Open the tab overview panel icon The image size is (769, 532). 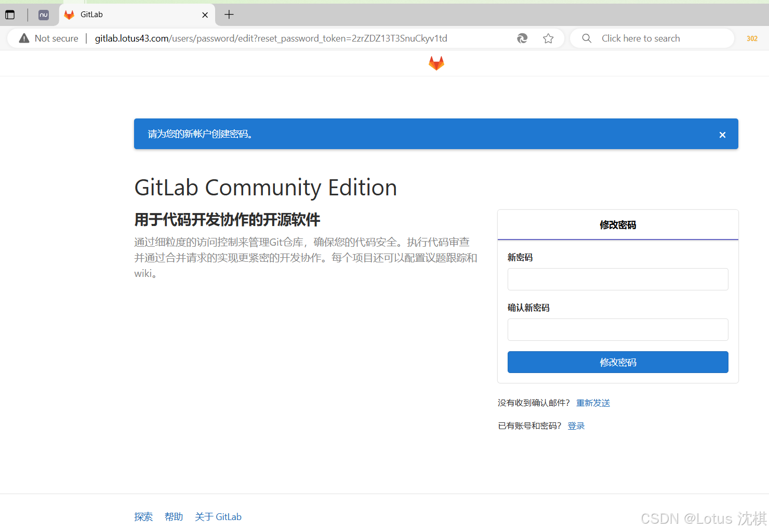pos(10,15)
